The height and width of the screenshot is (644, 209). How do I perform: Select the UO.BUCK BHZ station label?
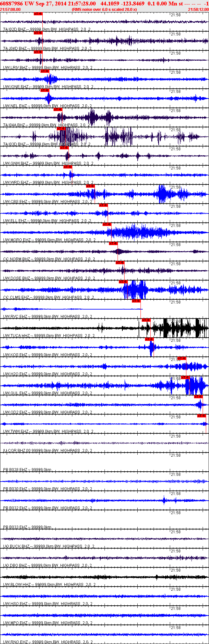[16, 546]
